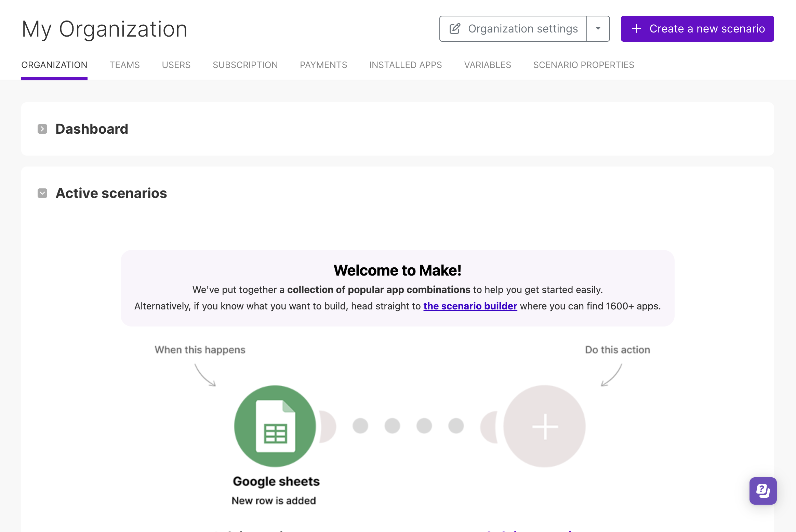Expand the Dashboard section chevron
The image size is (796, 532).
(x=42, y=129)
